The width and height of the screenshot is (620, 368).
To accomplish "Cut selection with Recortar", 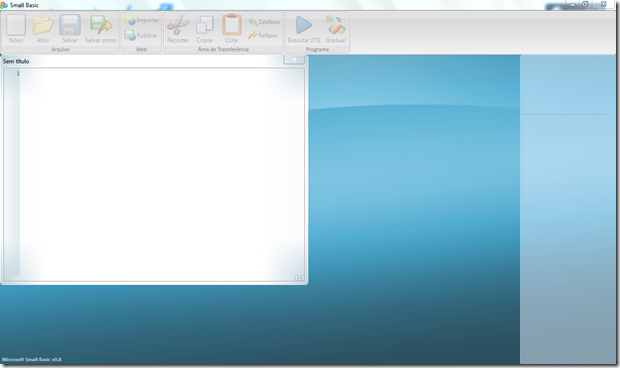I will pos(178,29).
